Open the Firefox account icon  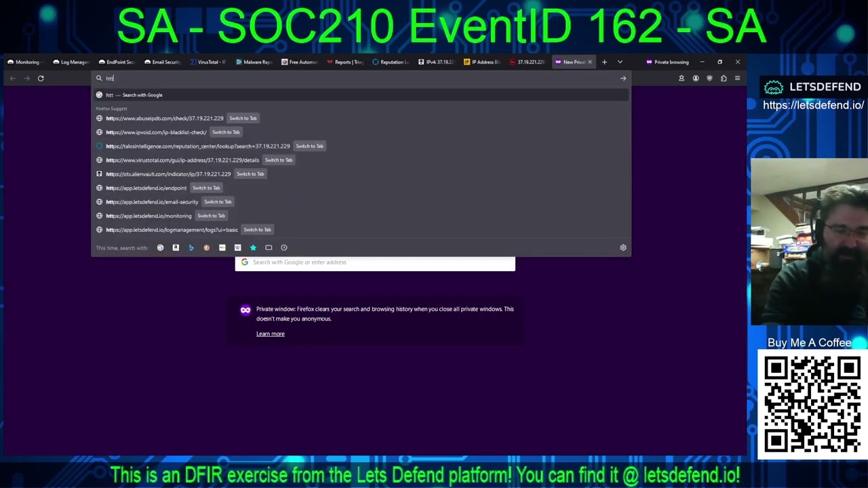point(696,78)
